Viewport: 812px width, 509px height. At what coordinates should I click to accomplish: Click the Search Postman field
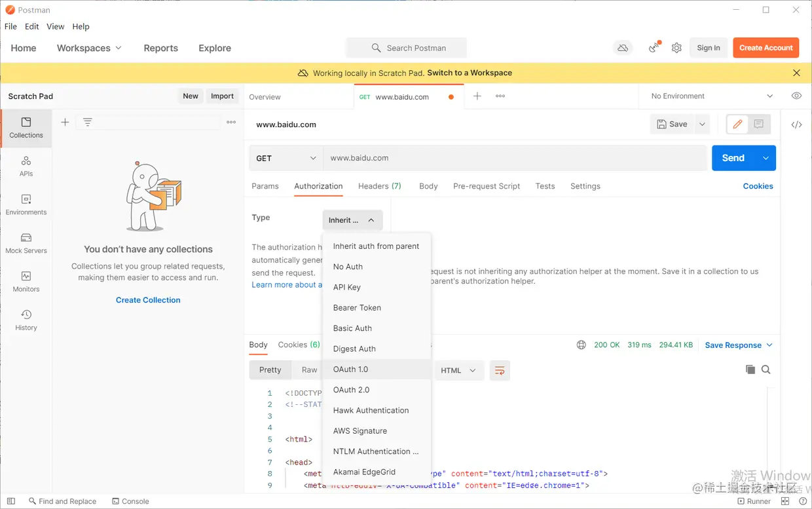[407, 48]
